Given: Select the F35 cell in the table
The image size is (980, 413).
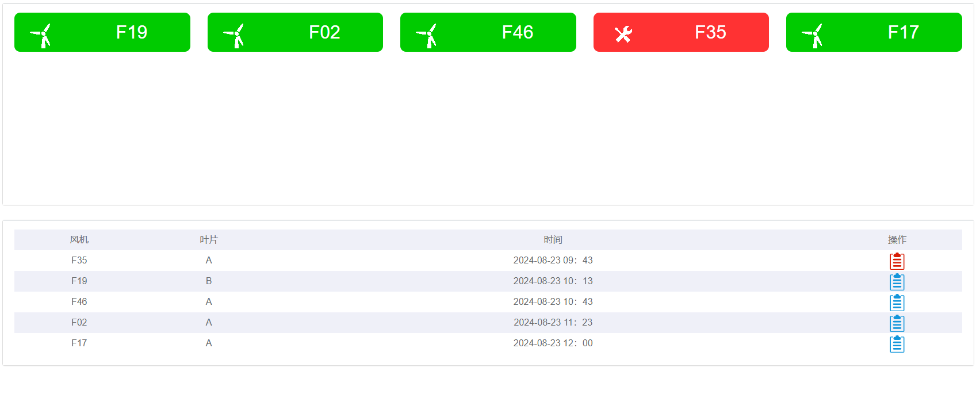Looking at the screenshot, I should coord(79,261).
